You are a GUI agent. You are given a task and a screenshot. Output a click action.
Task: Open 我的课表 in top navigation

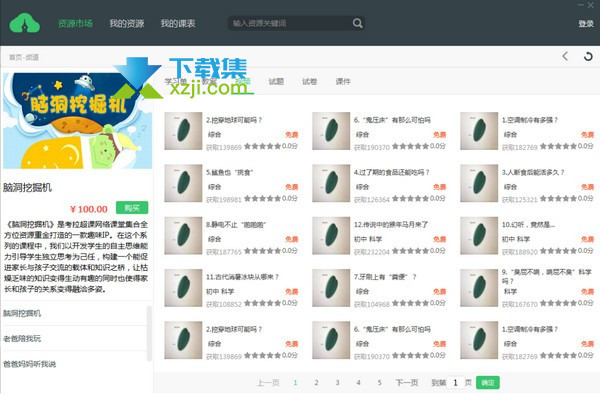178,23
